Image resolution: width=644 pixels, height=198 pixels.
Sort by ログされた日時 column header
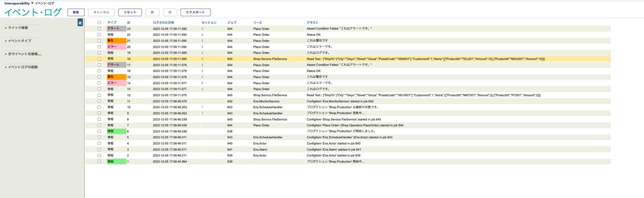coord(163,23)
